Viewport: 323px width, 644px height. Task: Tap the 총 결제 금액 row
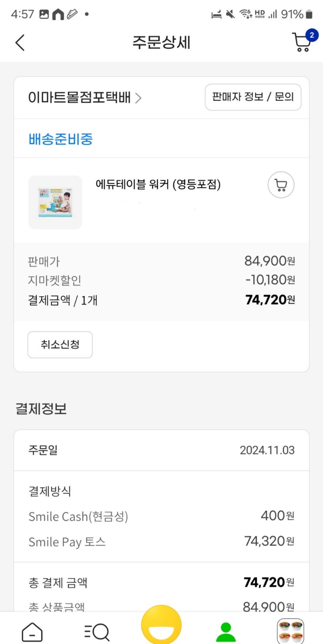tap(161, 582)
